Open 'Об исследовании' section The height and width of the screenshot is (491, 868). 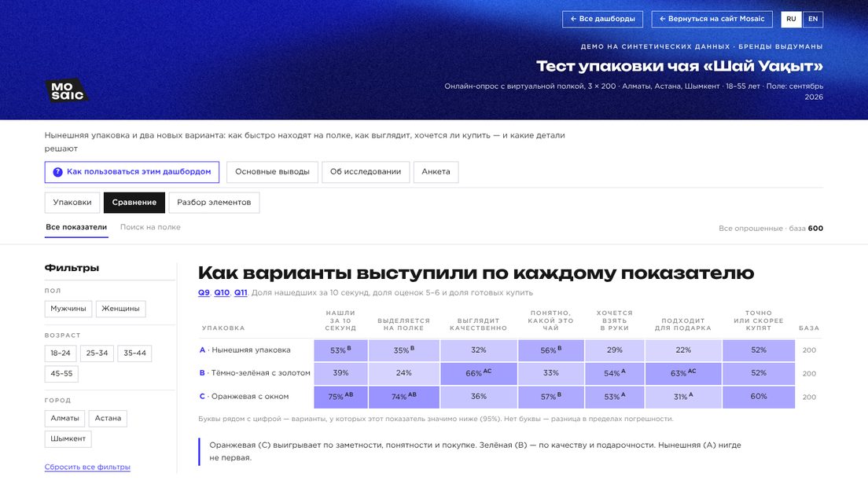pos(366,172)
